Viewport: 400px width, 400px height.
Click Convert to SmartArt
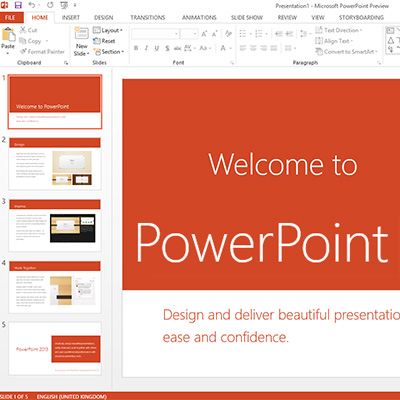click(x=347, y=52)
